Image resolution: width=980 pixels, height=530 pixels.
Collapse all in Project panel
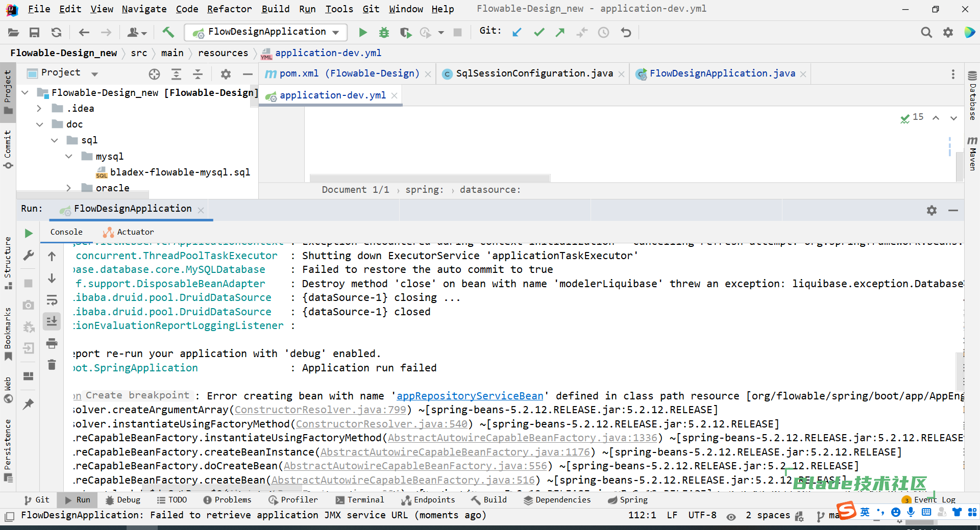198,74
